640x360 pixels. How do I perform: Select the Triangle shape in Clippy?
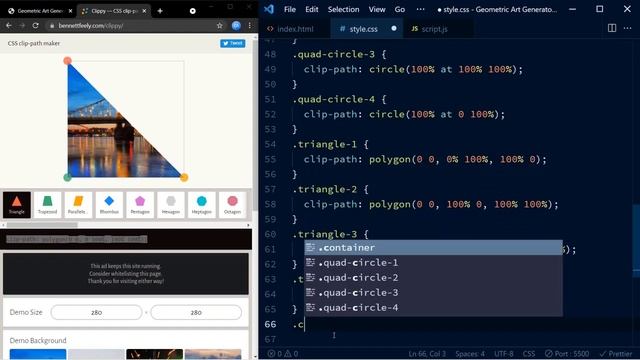point(17,204)
